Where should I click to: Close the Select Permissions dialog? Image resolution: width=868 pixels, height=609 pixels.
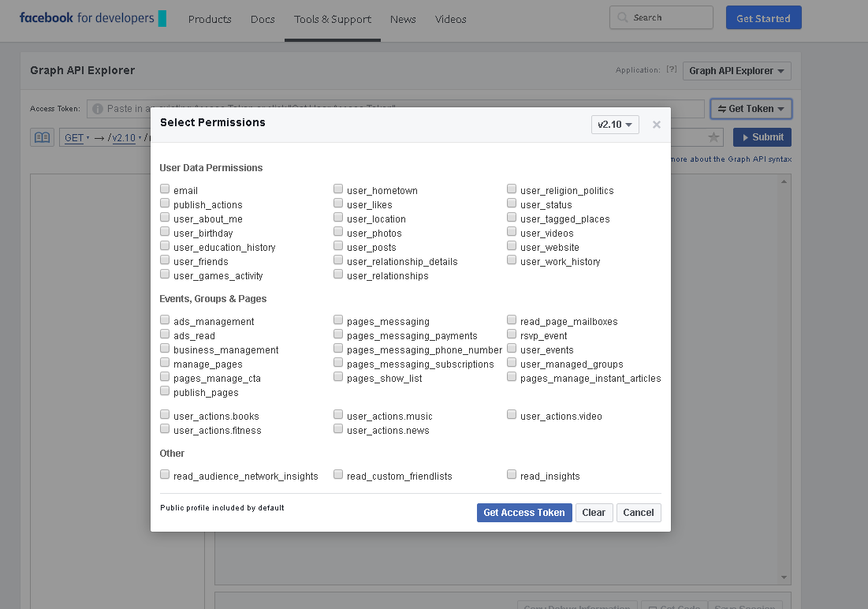[x=656, y=125]
